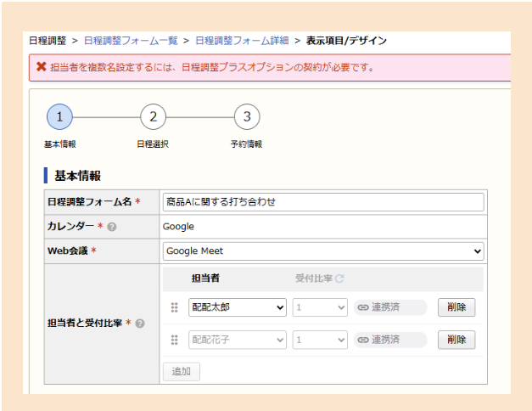Open the 受付比率 dropdown in 配配太郎 row
532x411 pixels.
point(320,307)
